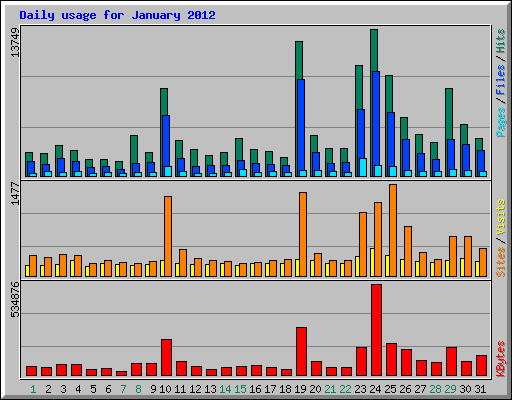The image size is (512, 400).
Task: Click day label 14 on the x-axis
Action: click(x=225, y=389)
